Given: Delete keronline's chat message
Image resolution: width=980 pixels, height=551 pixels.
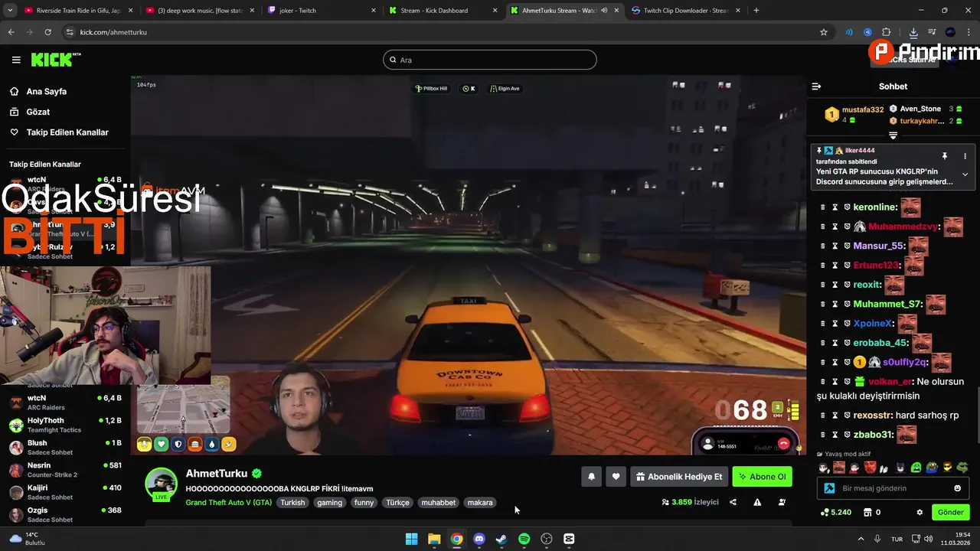Looking at the screenshot, I should pos(823,207).
